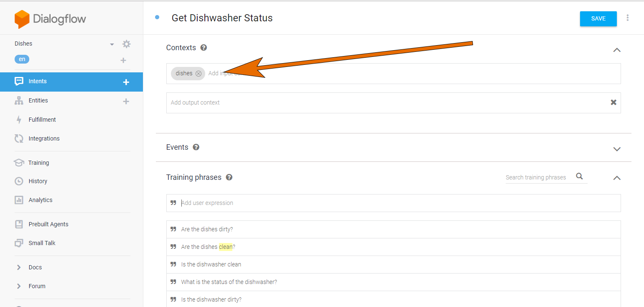The width and height of the screenshot is (644, 307).
Task: Click quote icon beside 'Is the dishwasher clean'
Action: (x=173, y=264)
